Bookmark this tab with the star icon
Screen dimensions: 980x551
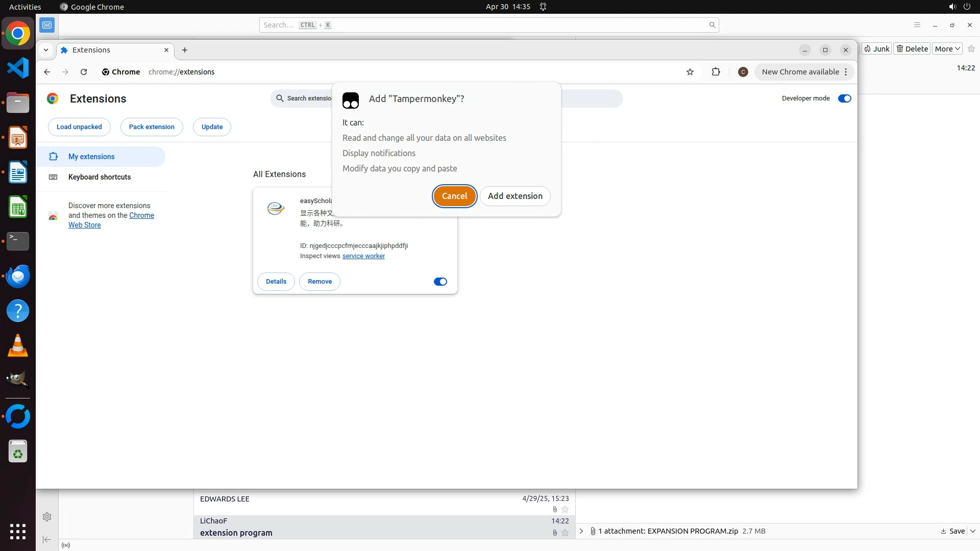690,72
